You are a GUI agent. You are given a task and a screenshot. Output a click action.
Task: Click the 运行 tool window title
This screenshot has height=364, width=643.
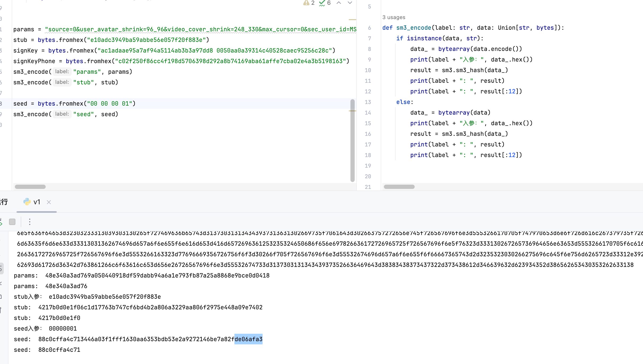tap(4, 202)
